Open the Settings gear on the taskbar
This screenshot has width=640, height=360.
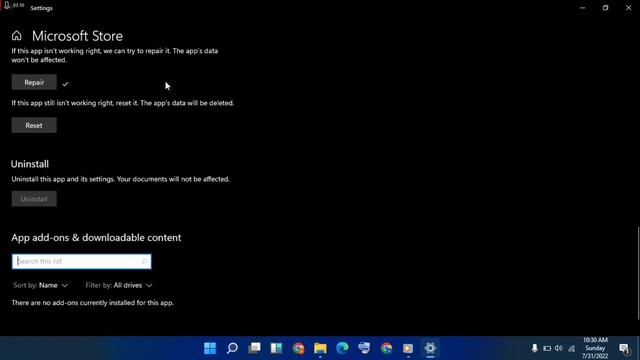pos(430,348)
